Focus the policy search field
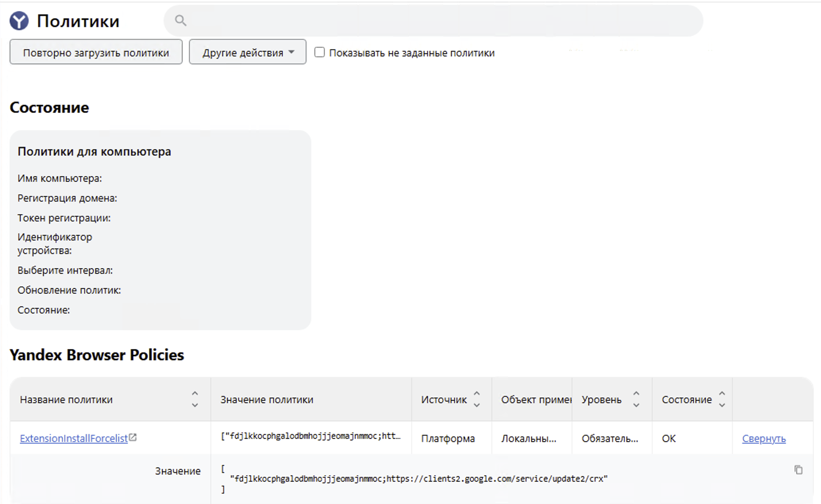The height and width of the screenshot is (504, 821). (x=433, y=21)
